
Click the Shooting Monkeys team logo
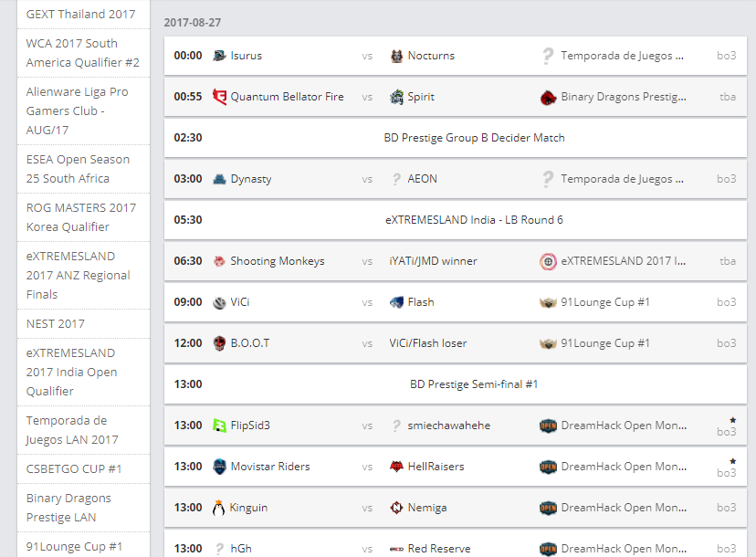tap(219, 261)
